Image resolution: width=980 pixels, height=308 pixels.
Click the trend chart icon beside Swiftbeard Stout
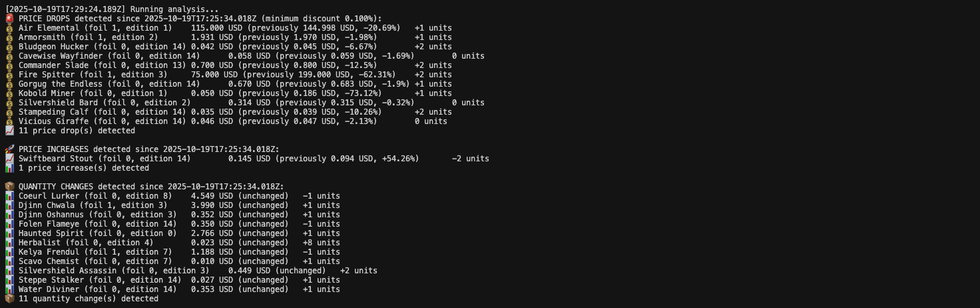point(9,159)
